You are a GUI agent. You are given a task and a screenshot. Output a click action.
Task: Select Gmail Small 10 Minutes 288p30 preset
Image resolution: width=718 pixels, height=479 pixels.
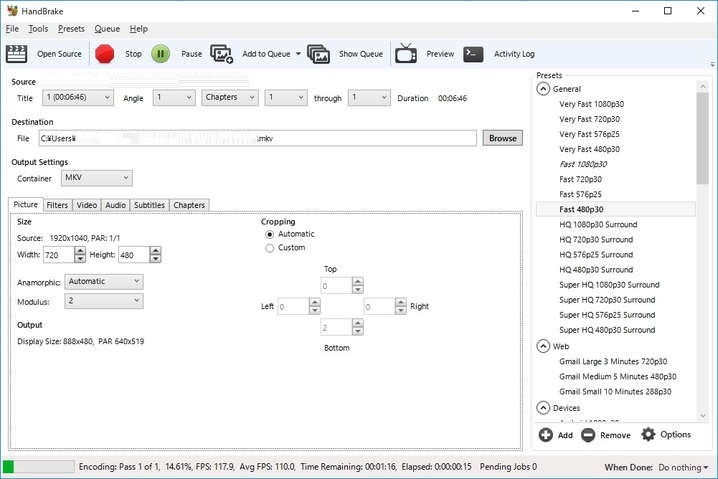click(x=615, y=392)
